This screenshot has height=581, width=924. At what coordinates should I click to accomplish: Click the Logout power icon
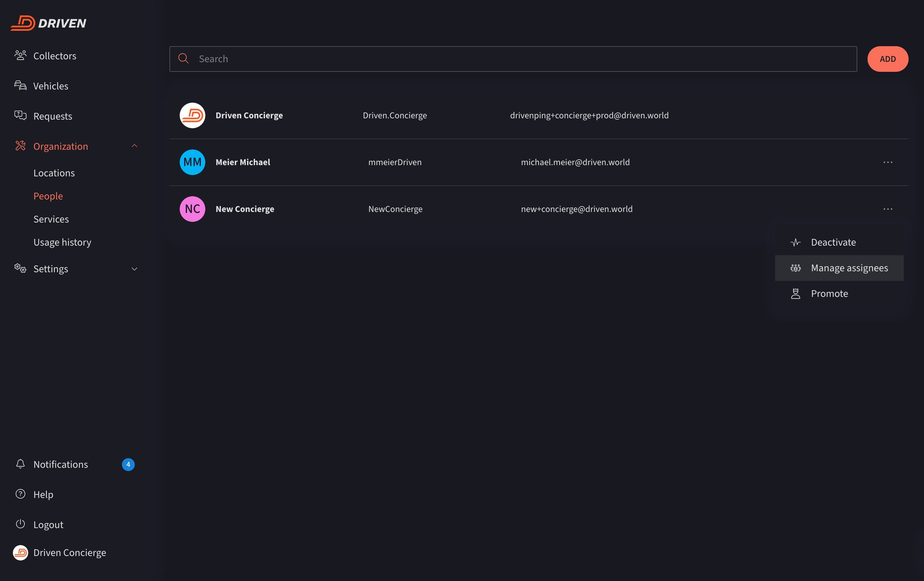pos(20,524)
